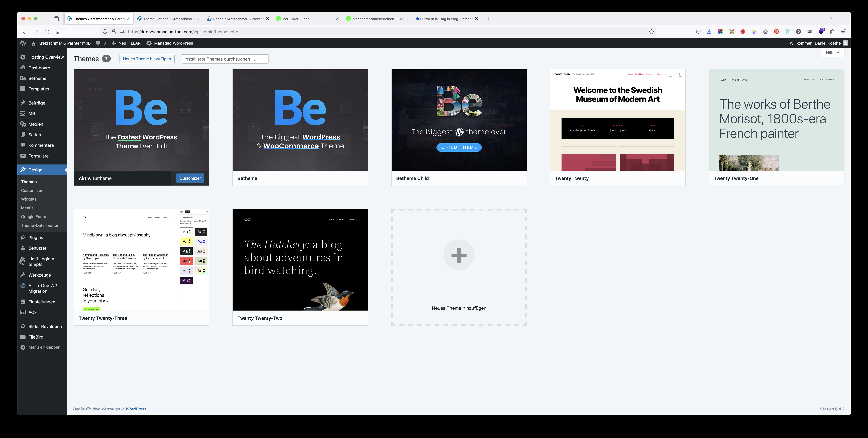Image resolution: width=868 pixels, height=438 pixels.
Task: Collapse the menu via Menü einklappen
Action: pos(42,347)
